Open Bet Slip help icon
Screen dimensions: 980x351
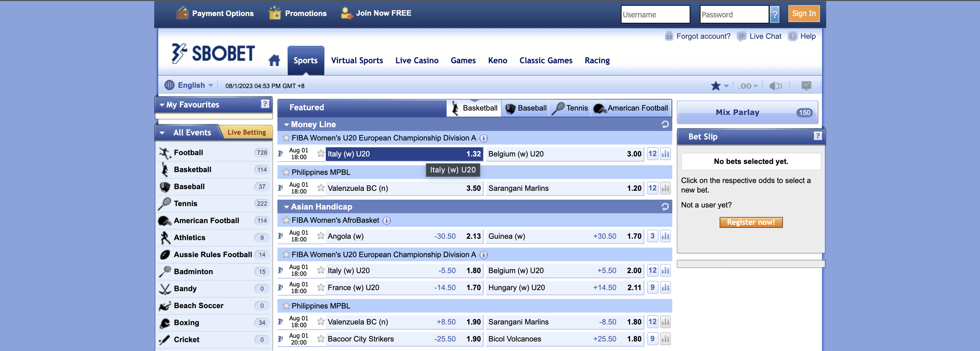pyautogui.click(x=817, y=136)
